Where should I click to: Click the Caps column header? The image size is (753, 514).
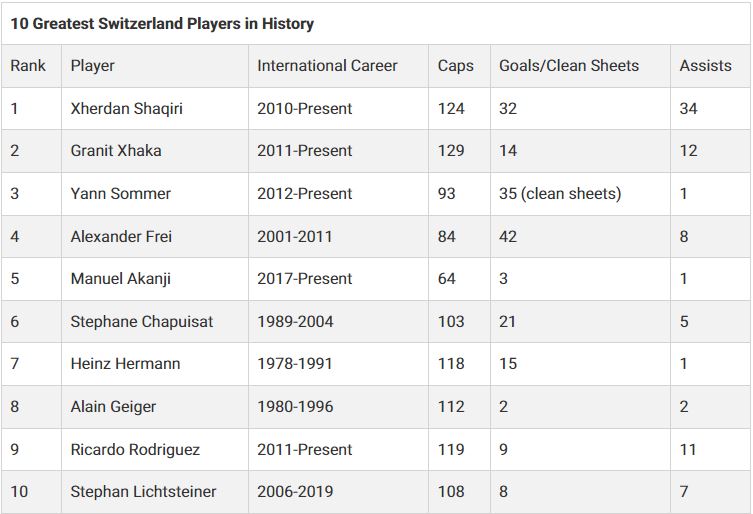[x=459, y=66]
